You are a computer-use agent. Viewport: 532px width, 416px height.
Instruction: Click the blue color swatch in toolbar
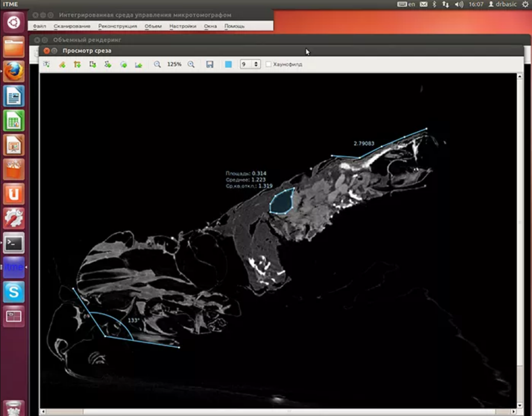pos(228,64)
